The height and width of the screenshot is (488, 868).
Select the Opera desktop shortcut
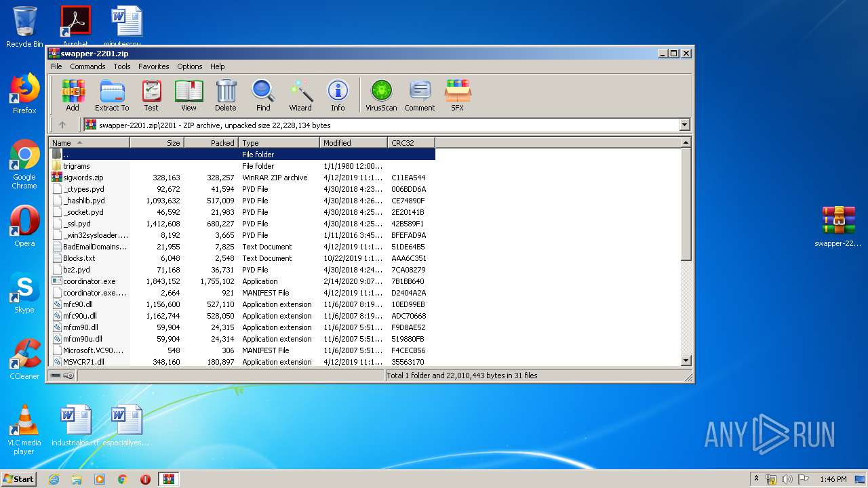[x=24, y=226]
